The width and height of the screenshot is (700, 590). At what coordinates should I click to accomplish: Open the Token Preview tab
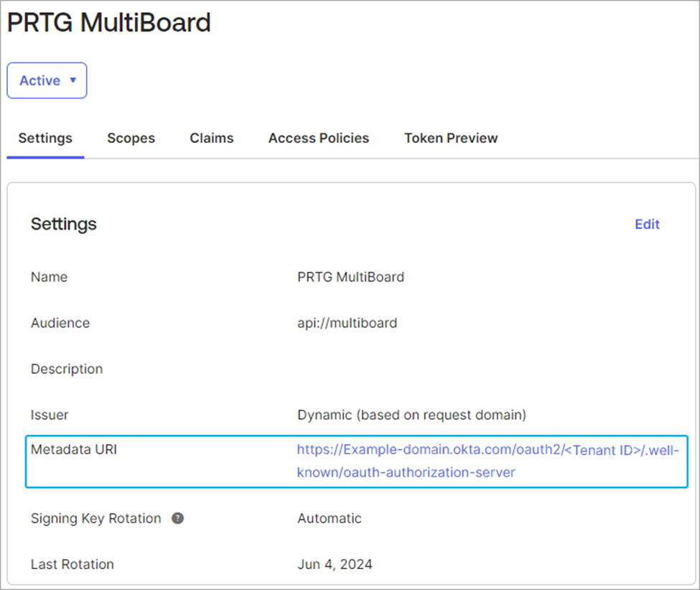(451, 139)
